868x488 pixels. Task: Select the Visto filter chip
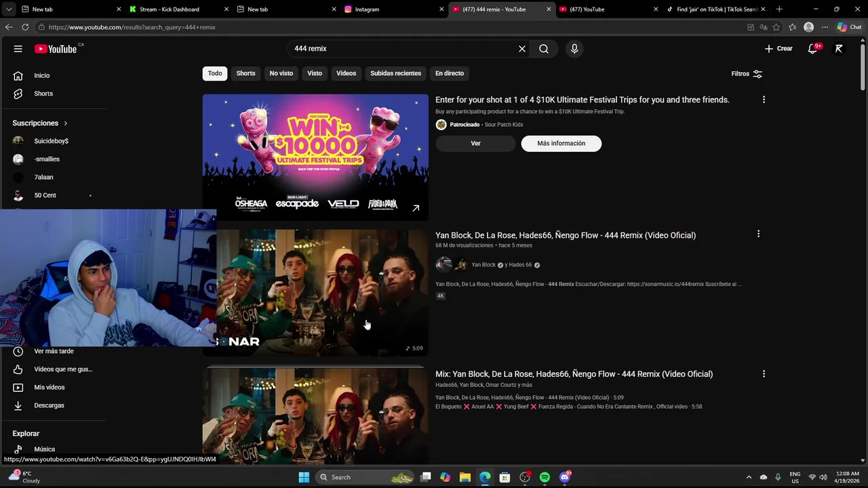pyautogui.click(x=315, y=73)
